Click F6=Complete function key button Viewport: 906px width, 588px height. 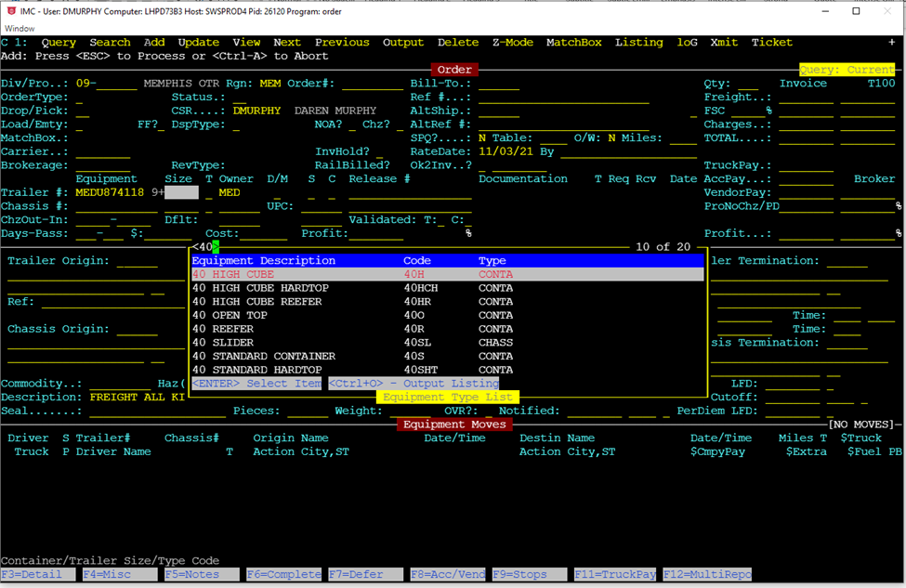pos(283,574)
